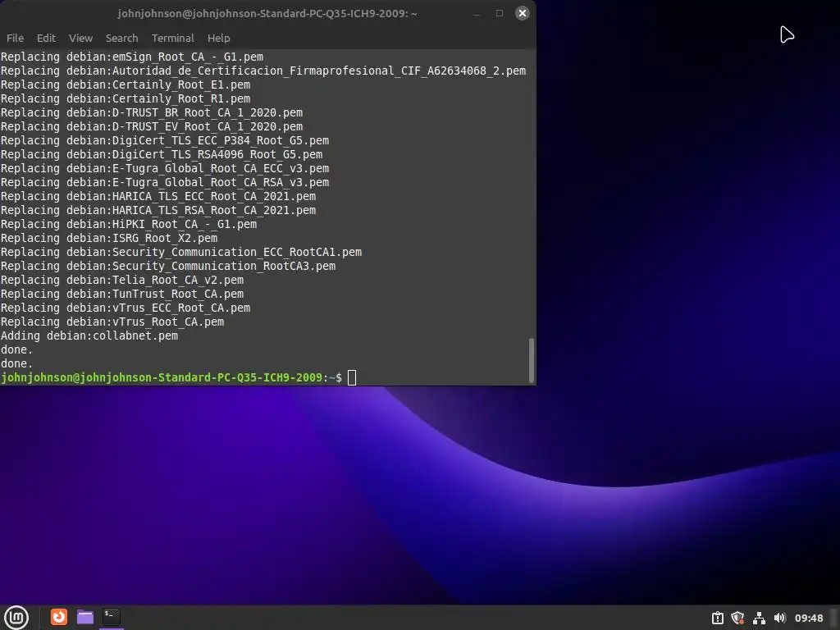Click the line 'Adding debian:collabnet.pem'
The image size is (840, 630).
(89, 336)
